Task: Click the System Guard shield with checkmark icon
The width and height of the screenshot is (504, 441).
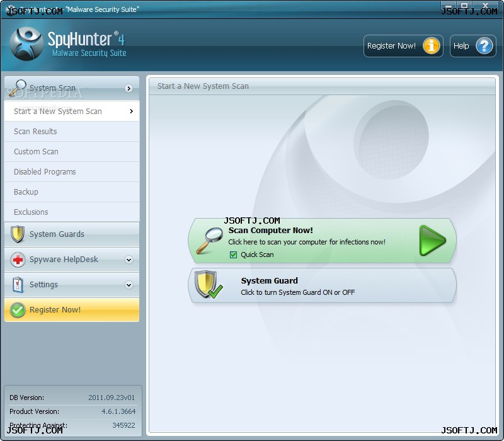Action: [209, 285]
